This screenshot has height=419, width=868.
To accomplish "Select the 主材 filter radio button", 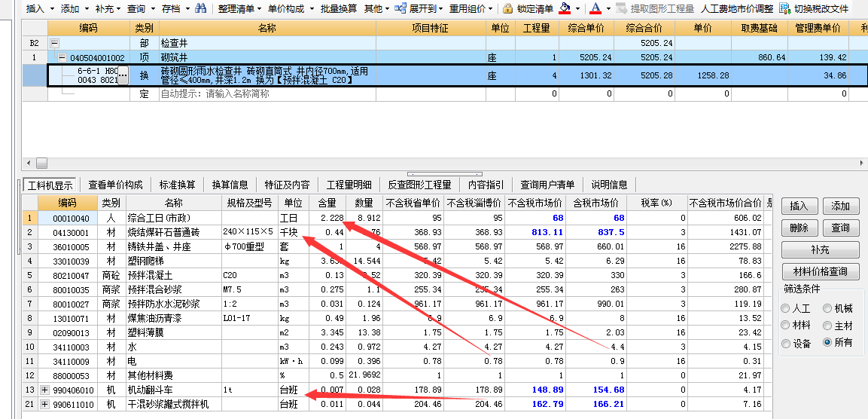I will pyautogui.click(x=827, y=326).
